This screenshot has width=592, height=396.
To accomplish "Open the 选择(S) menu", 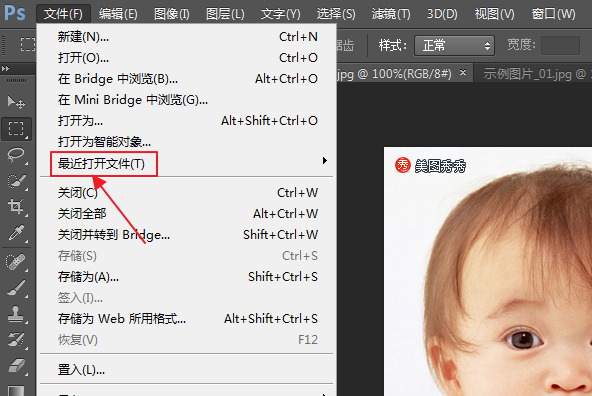I will (x=336, y=14).
